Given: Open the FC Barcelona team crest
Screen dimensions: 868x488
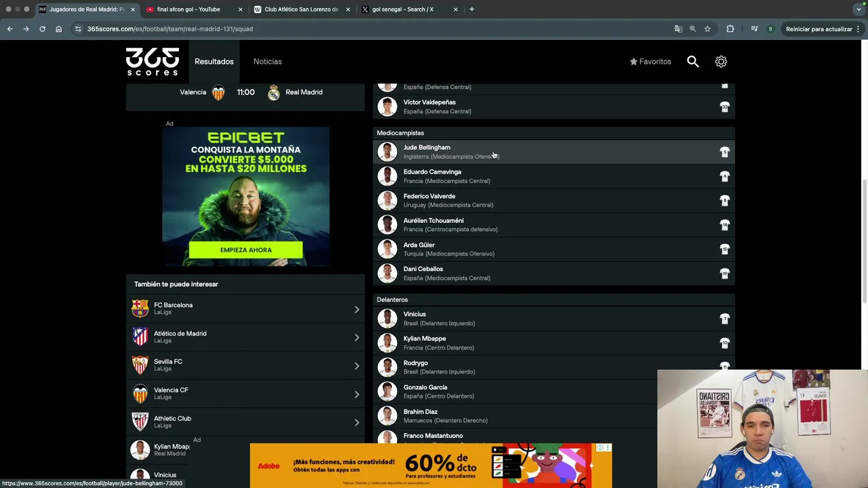Looking at the screenshot, I should point(140,309).
